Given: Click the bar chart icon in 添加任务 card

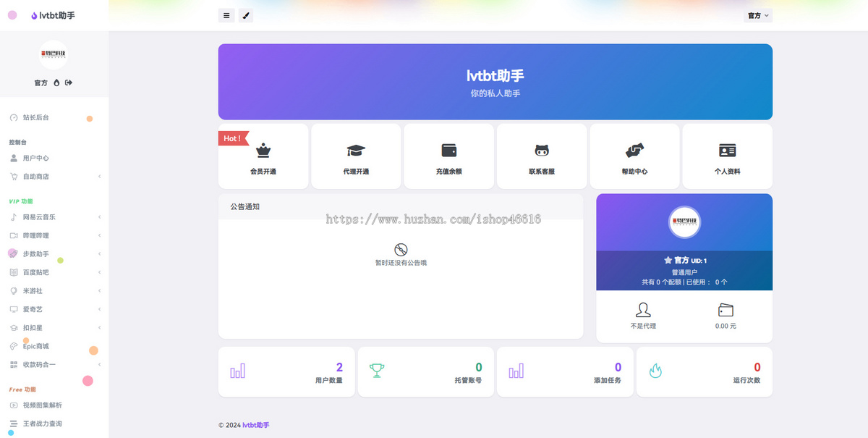Looking at the screenshot, I should (x=516, y=371).
